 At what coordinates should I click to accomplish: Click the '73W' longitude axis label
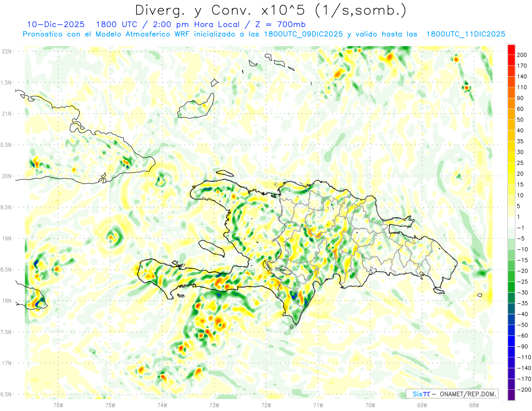point(214,405)
